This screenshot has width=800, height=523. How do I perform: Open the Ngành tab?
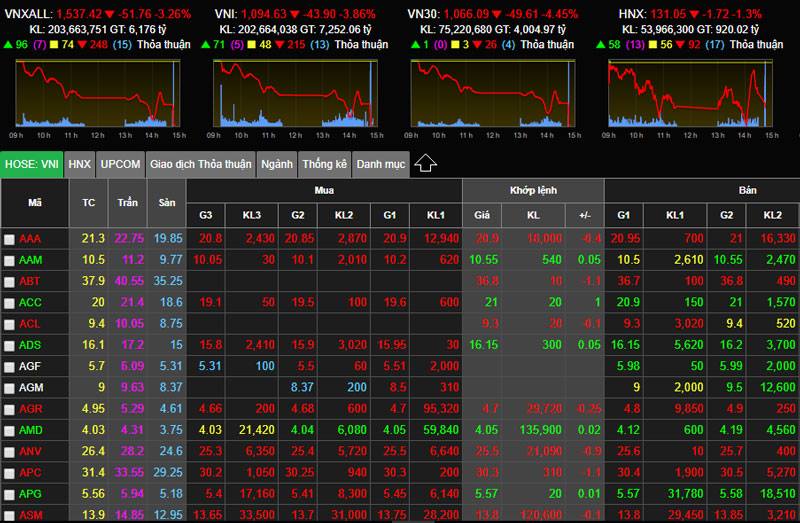[x=277, y=164]
